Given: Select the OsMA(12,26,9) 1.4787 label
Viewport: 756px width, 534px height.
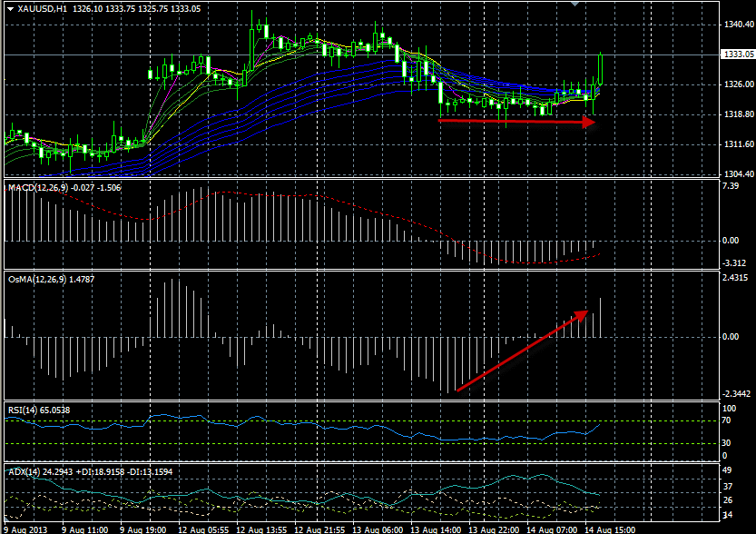Looking at the screenshot, I should tap(51, 280).
